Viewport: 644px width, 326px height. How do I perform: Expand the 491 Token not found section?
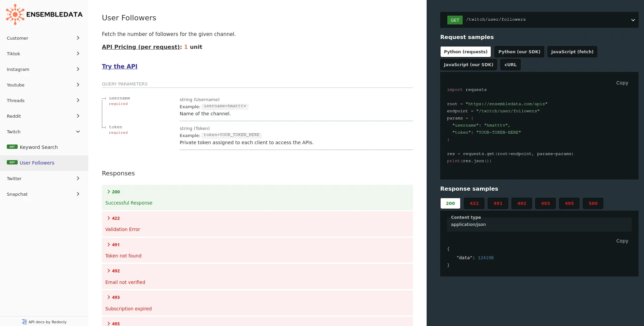point(257,250)
